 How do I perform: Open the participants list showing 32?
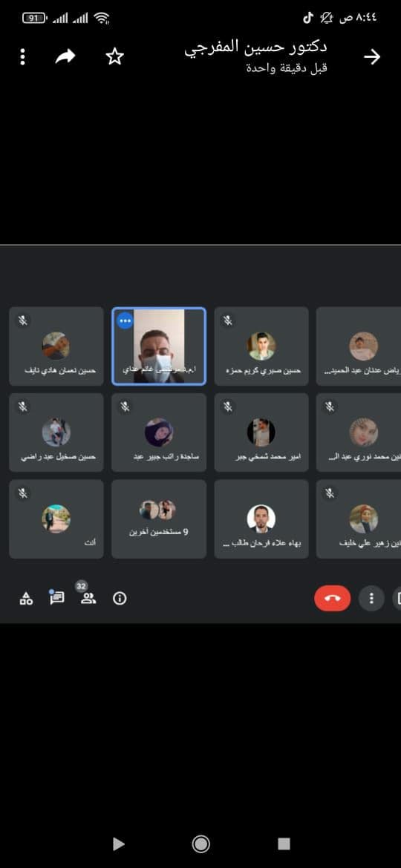(88, 599)
